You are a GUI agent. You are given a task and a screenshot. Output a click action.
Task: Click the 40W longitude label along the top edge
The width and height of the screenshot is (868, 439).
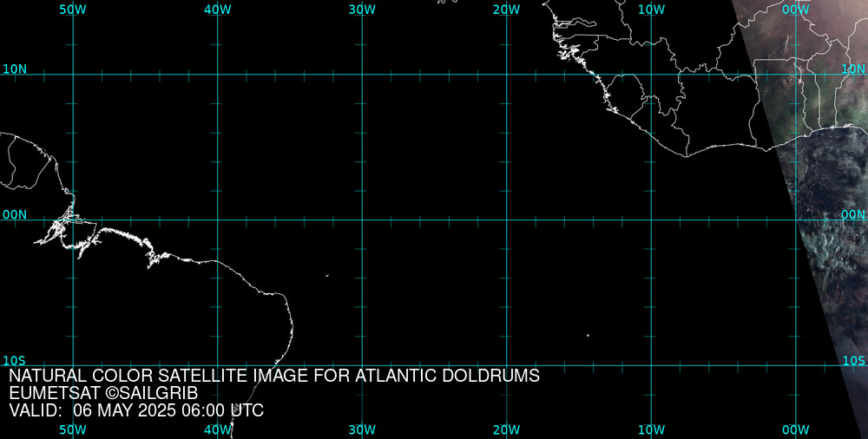tap(218, 10)
